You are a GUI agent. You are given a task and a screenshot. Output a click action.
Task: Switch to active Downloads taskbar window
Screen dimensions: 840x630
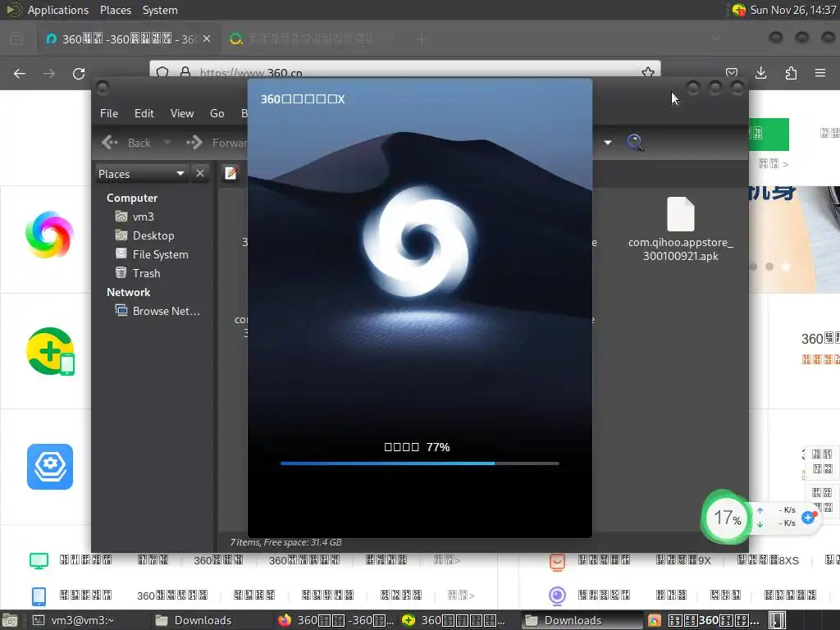(x=582, y=620)
